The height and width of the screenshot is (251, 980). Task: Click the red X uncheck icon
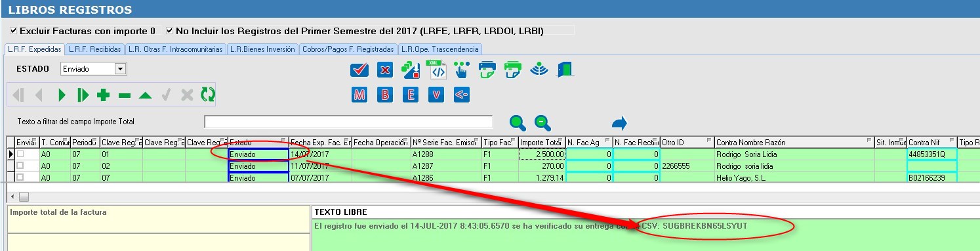[386, 70]
